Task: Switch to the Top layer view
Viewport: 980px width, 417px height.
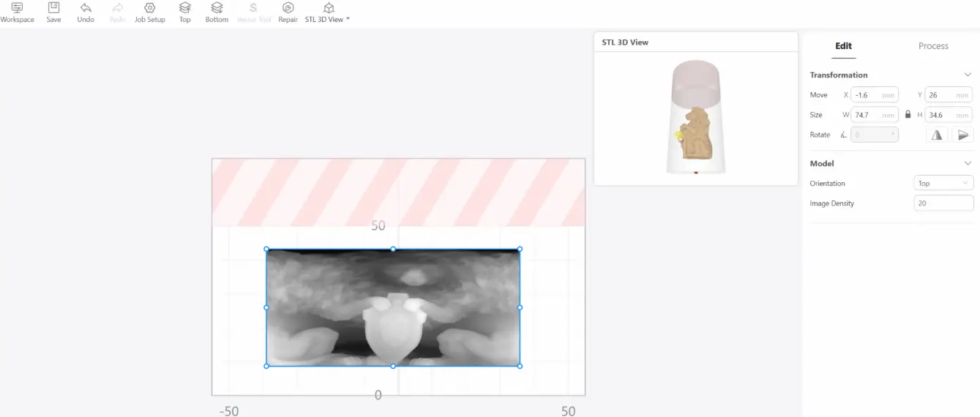Action: [x=185, y=12]
